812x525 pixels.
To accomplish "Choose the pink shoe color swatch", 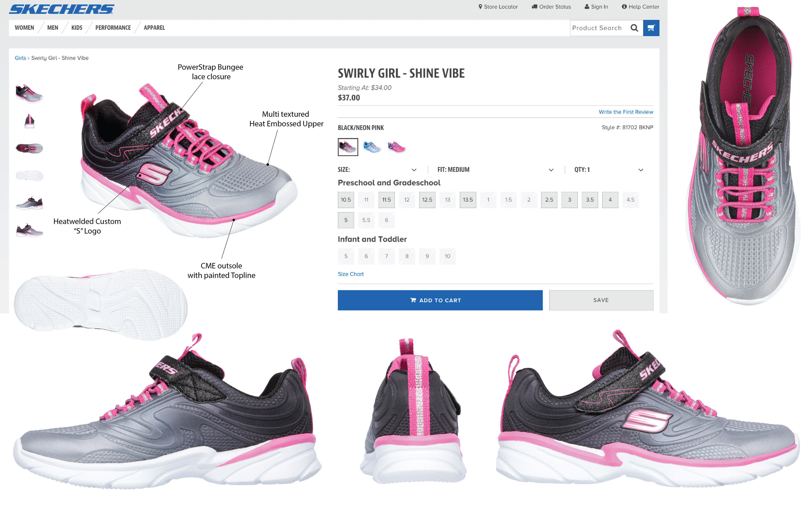I will [x=396, y=147].
